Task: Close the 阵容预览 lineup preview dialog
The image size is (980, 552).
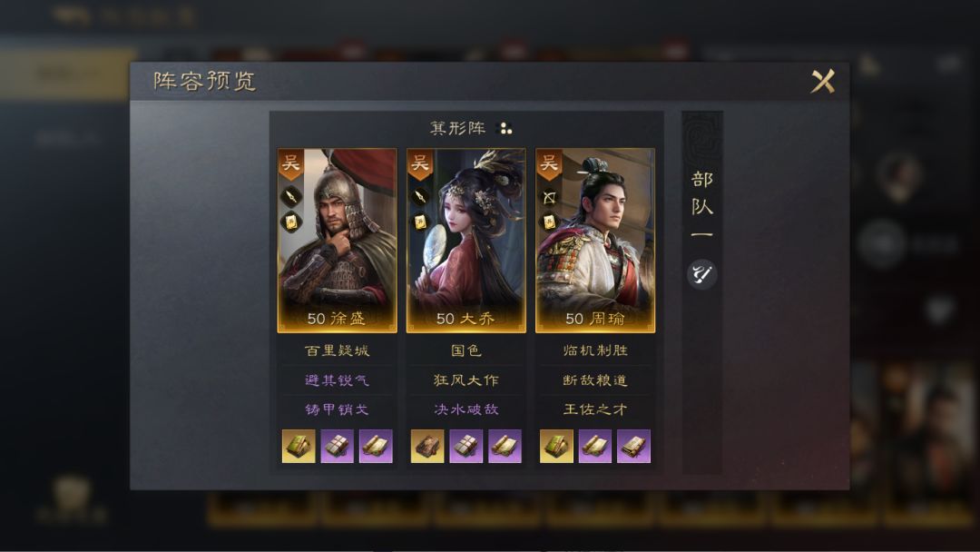Action: pyautogui.click(x=822, y=82)
